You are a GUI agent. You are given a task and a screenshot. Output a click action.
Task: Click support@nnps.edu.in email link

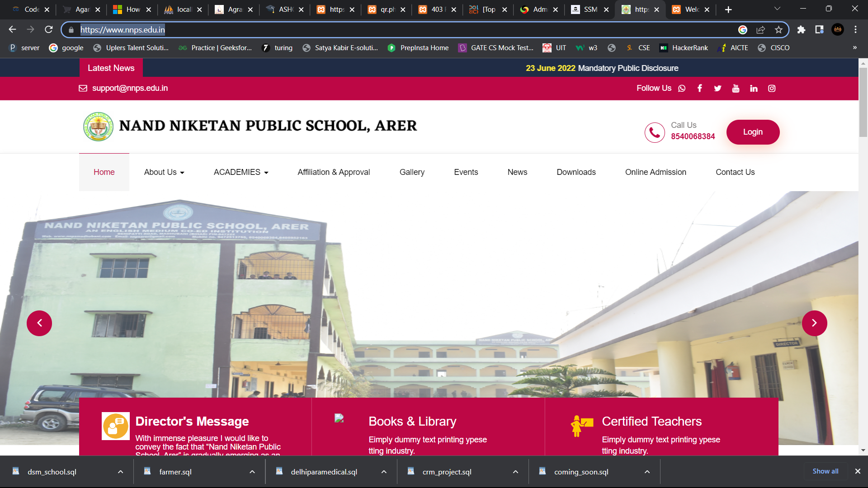[130, 88]
